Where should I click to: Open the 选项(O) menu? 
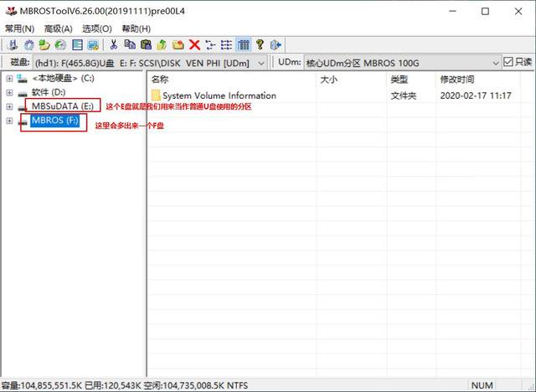pyautogui.click(x=97, y=28)
